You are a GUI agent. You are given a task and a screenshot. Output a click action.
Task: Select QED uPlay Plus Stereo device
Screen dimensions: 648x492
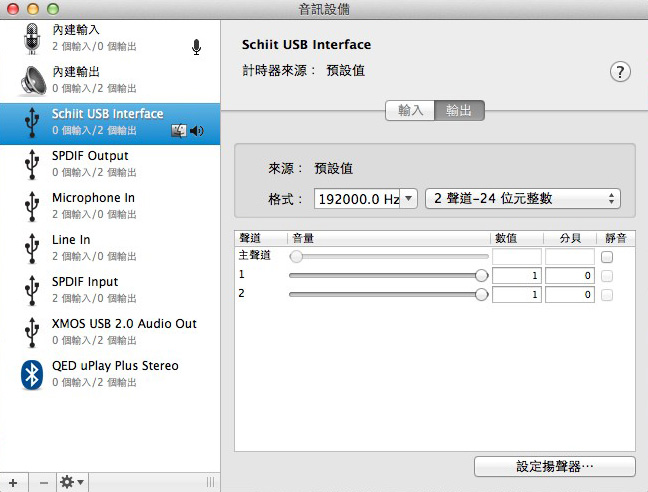pyautogui.click(x=110, y=374)
